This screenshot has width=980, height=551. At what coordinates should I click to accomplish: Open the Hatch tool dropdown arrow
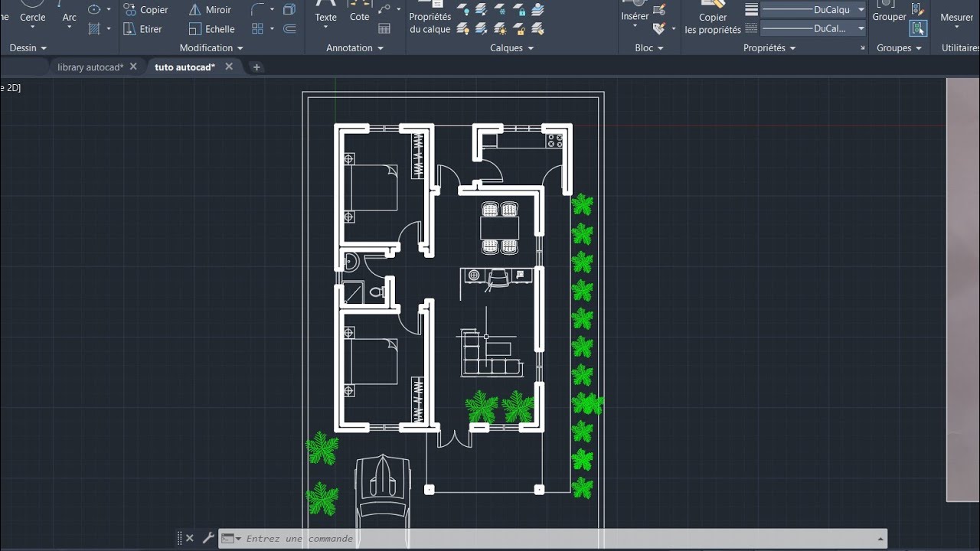pyautogui.click(x=109, y=29)
